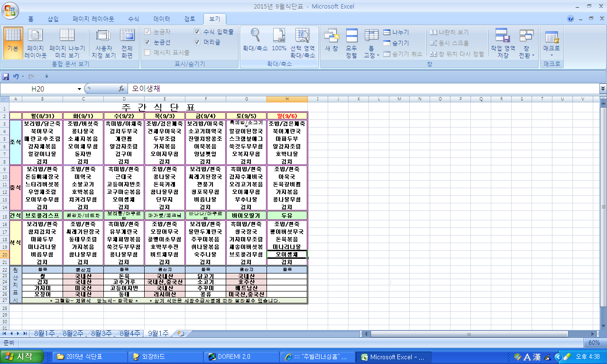Click the Arrange All windows icon
This screenshot has height=364, width=607.
point(351,43)
